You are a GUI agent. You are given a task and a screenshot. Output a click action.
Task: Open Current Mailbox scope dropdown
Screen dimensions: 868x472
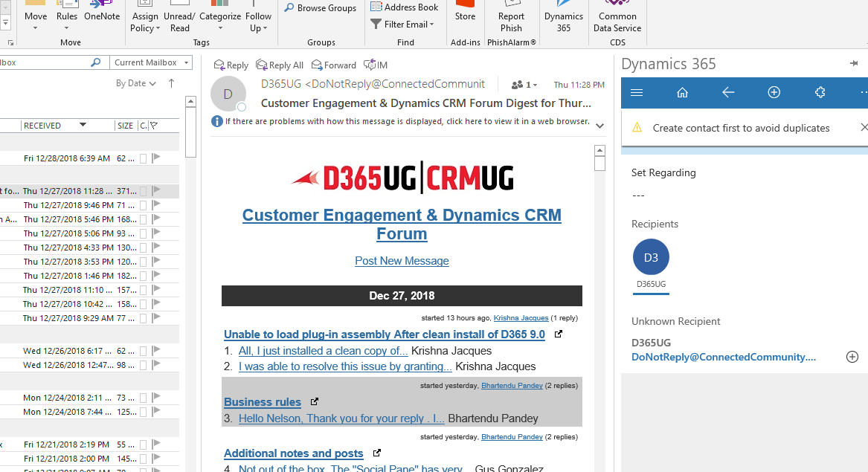click(150, 62)
